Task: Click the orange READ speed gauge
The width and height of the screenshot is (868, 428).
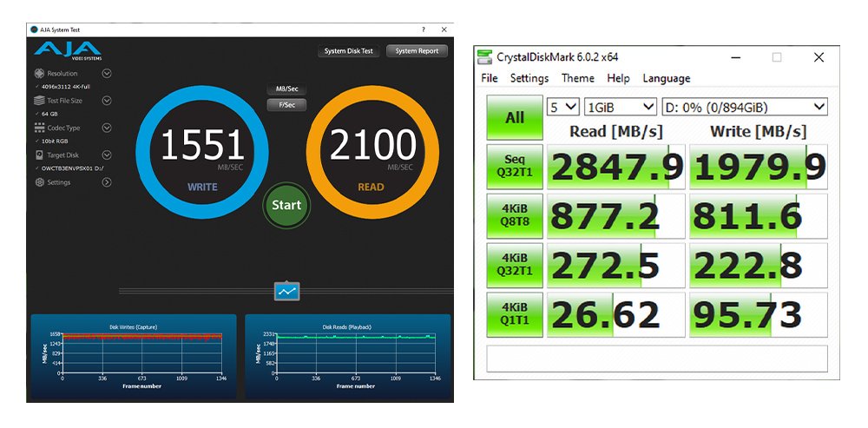Action: pos(372,152)
